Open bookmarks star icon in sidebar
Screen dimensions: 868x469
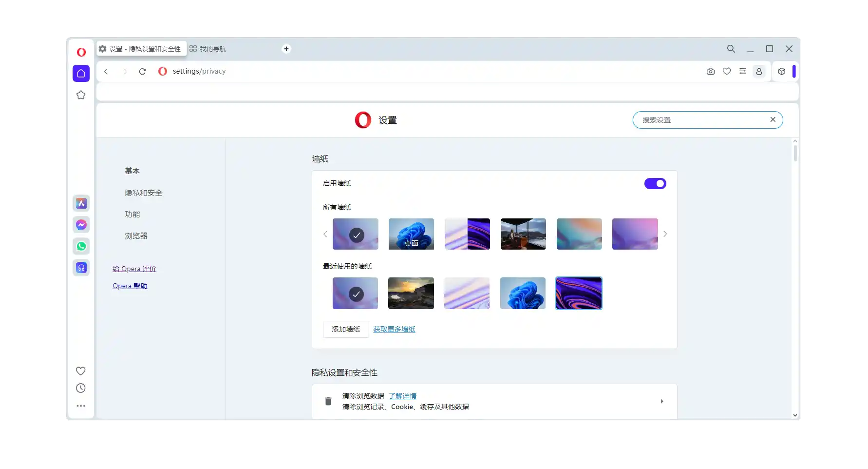(x=81, y=95)
